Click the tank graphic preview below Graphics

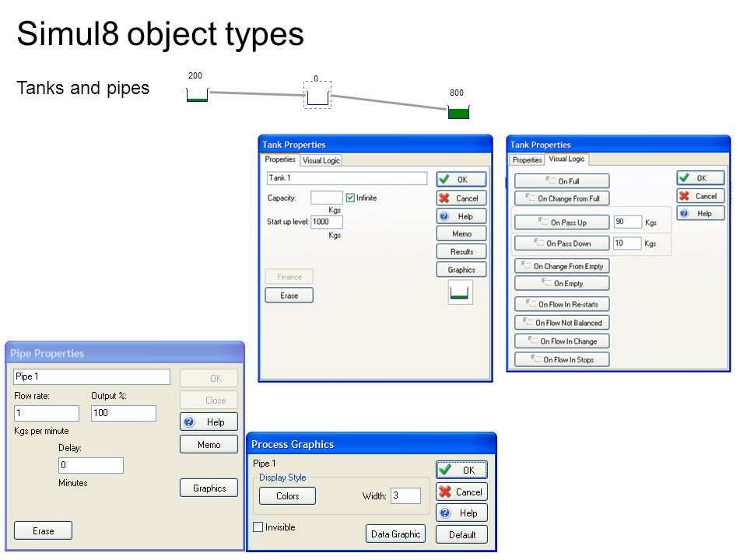click(x=460, y=292)
